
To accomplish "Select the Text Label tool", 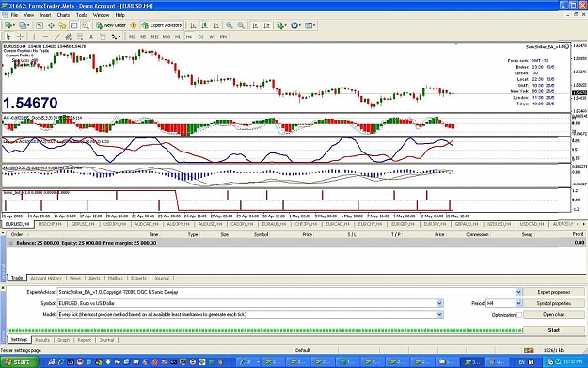I will pyautogui.click(x=103, y=37).
